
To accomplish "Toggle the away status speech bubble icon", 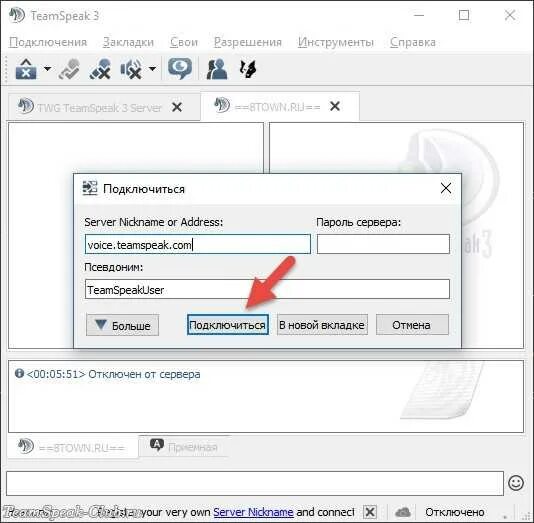I will point(180,69).
